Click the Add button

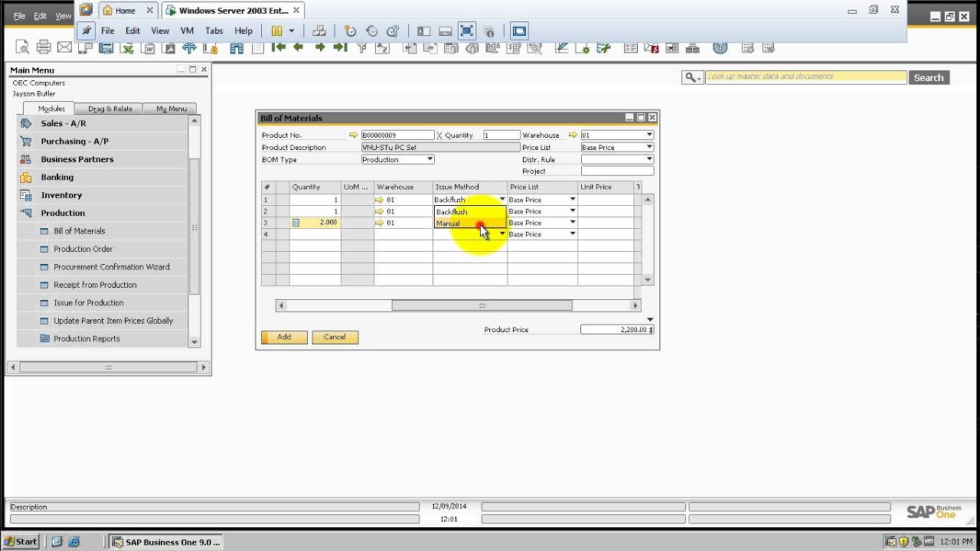tap(284, 337)
